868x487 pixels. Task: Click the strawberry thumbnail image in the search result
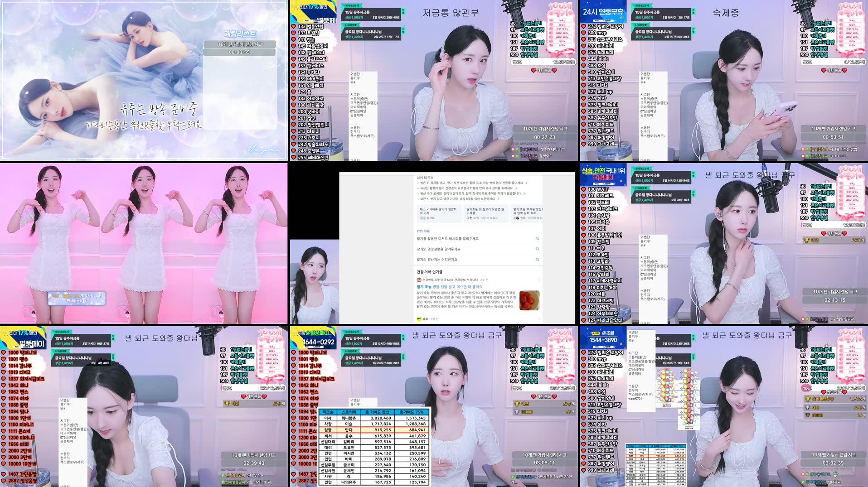(529, 301)
